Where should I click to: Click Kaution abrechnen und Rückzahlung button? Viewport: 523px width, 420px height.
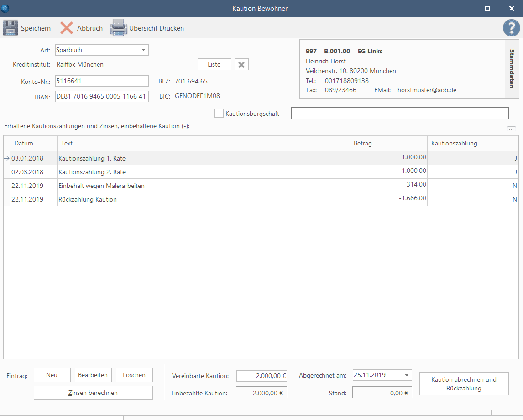point(464,384)
